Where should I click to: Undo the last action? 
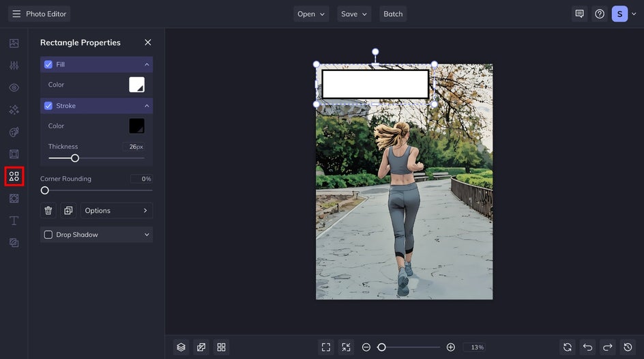click(x=588, y=347)
